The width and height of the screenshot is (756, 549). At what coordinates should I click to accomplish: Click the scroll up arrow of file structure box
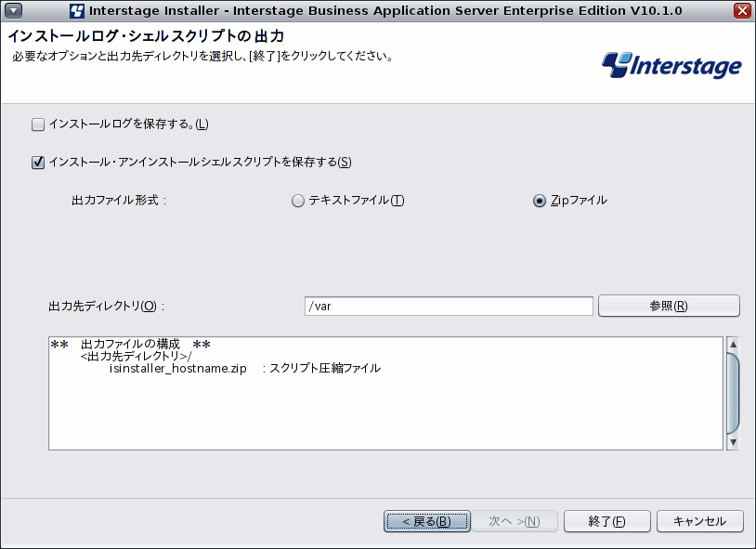(733, 344)
